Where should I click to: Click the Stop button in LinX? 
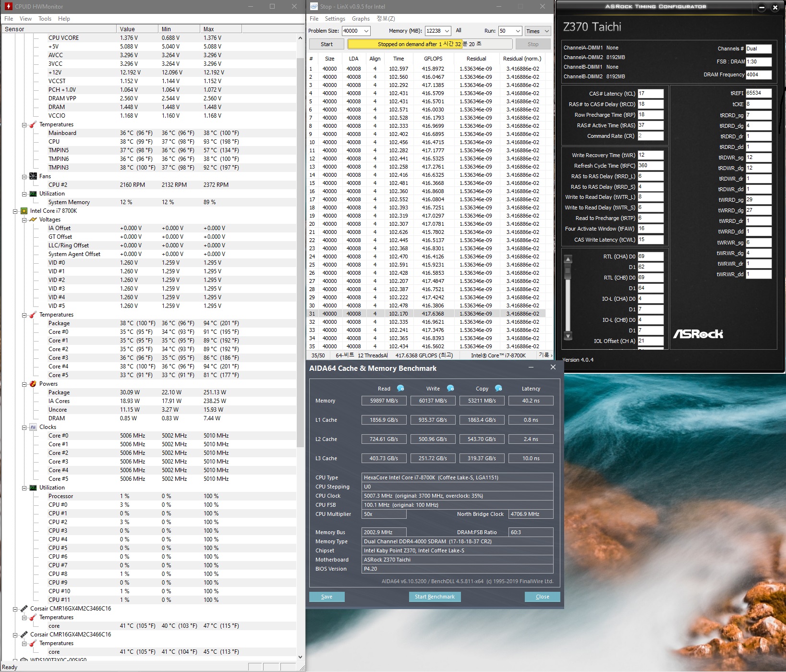(x=533, y=44)
